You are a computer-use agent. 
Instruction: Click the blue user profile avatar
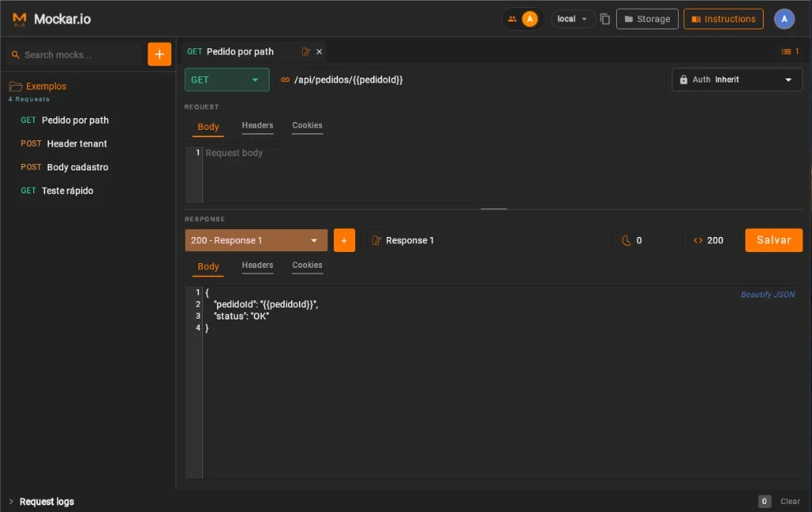[784, 19]
